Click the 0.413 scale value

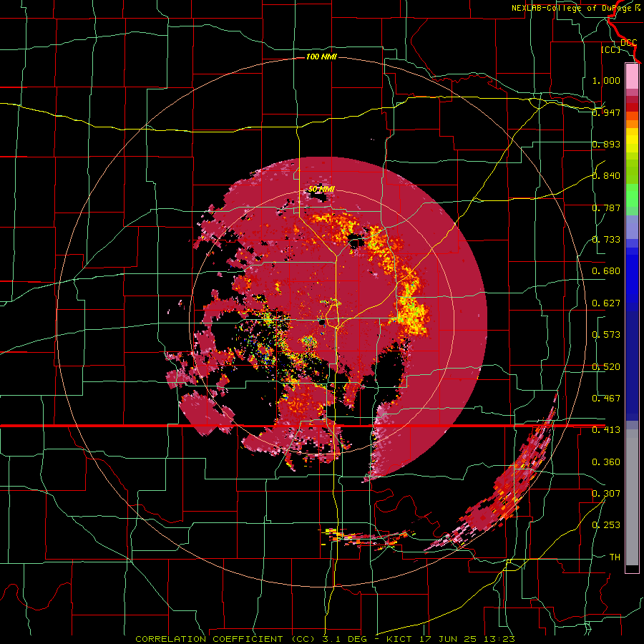pos(606,430)
